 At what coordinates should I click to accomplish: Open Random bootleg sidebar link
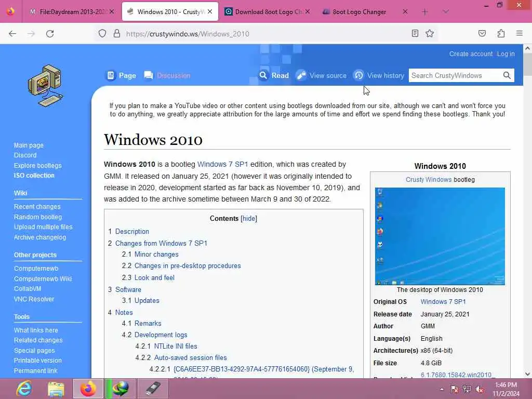(x=37, y=217)
